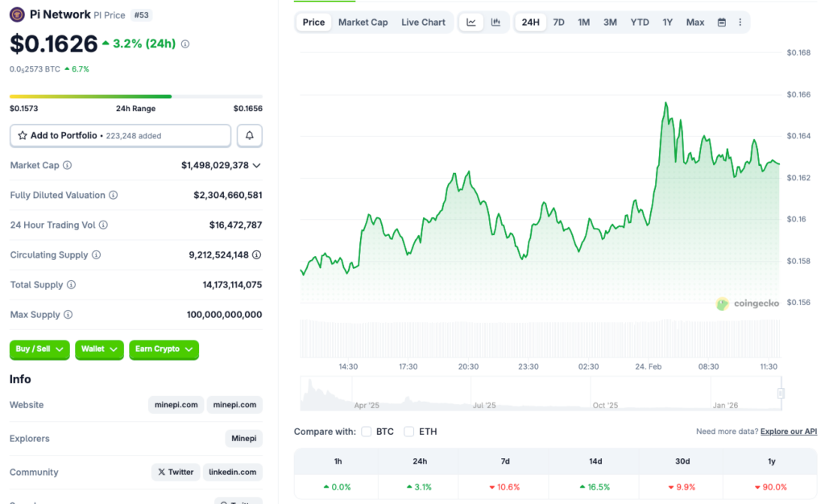Click Add to Portfolio button
The height and width of the screenshot is (504, 825).
[x=120, y=135]
